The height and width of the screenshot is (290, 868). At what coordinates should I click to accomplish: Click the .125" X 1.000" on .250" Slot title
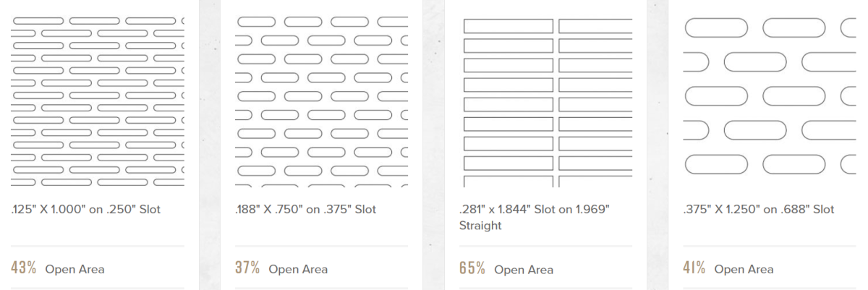pyautogui.click(x=86, y=210)
